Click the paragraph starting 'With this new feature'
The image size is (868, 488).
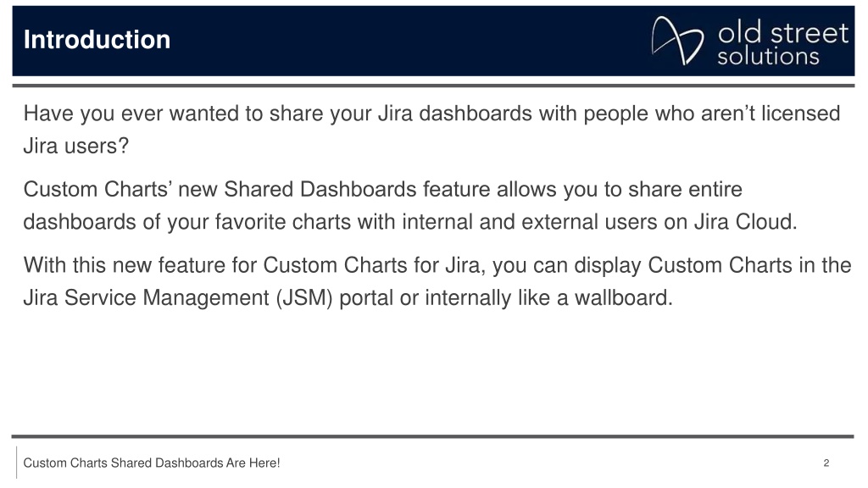click(x=437, y=281)
